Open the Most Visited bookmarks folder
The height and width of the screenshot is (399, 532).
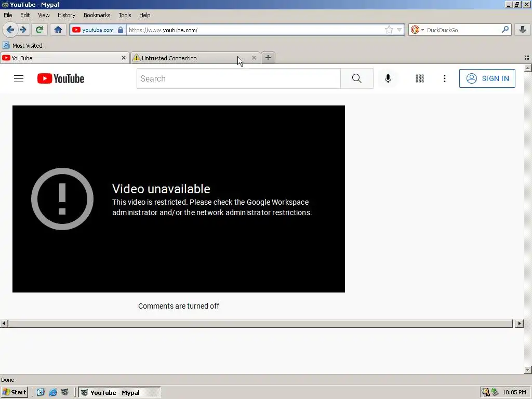click(22, 46)
